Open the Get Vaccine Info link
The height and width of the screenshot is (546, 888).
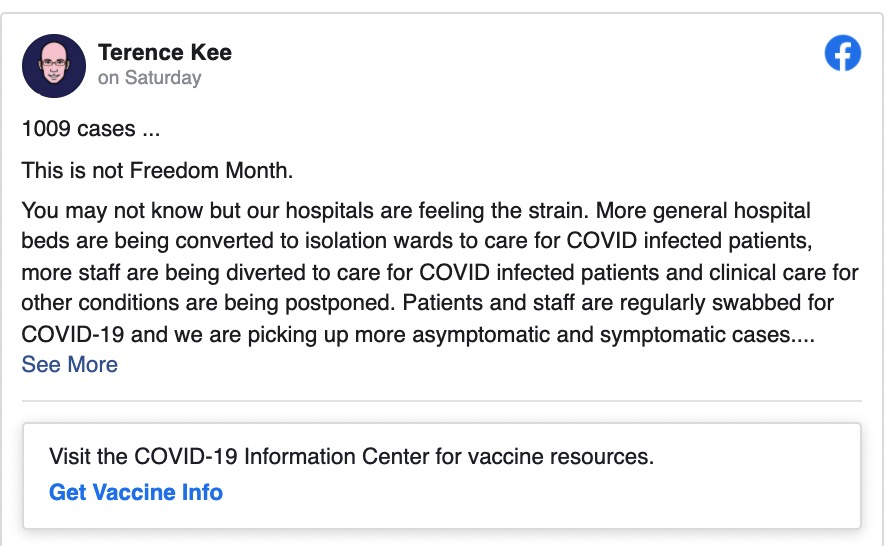(136, 492)
